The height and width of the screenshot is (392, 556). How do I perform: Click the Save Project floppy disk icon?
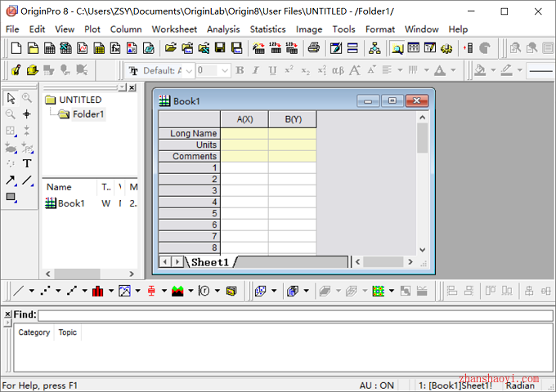[220, 48]
